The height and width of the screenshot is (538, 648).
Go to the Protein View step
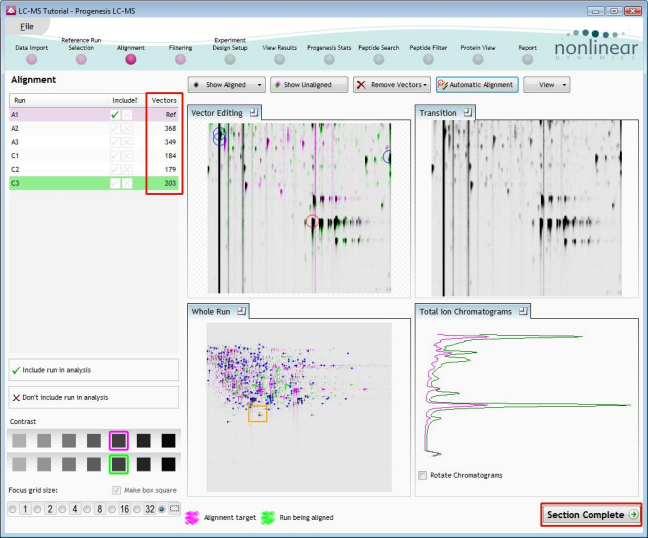(478, 60)
